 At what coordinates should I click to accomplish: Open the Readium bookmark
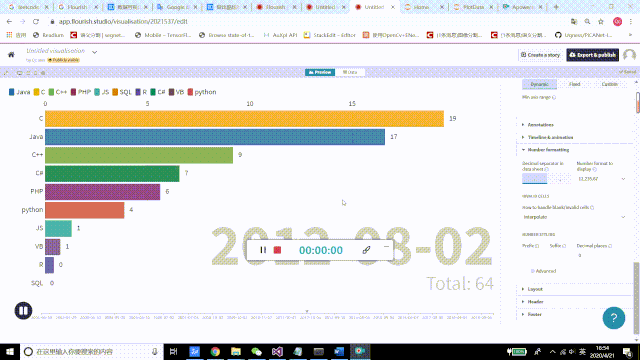tap(48, 35)
